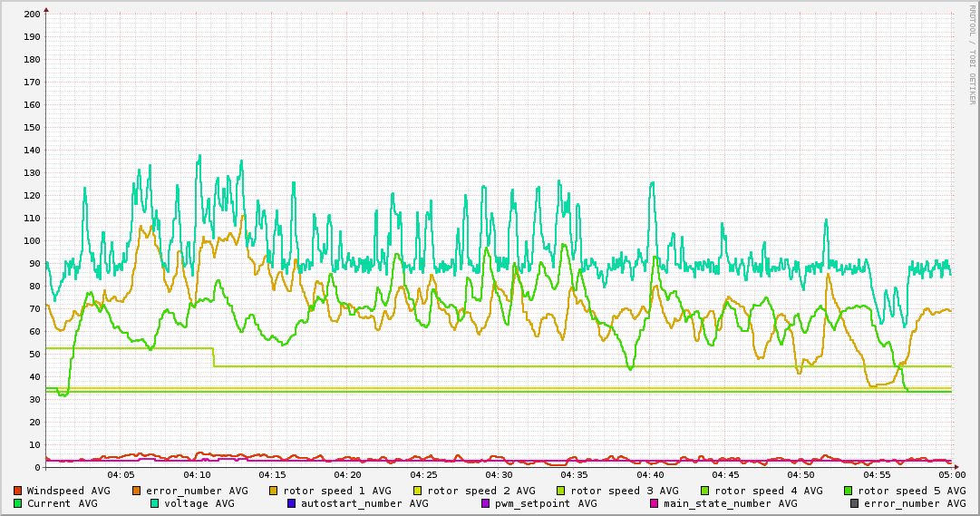
Task: Click the 200 value on the y-axis
Action: click(32, 14)
